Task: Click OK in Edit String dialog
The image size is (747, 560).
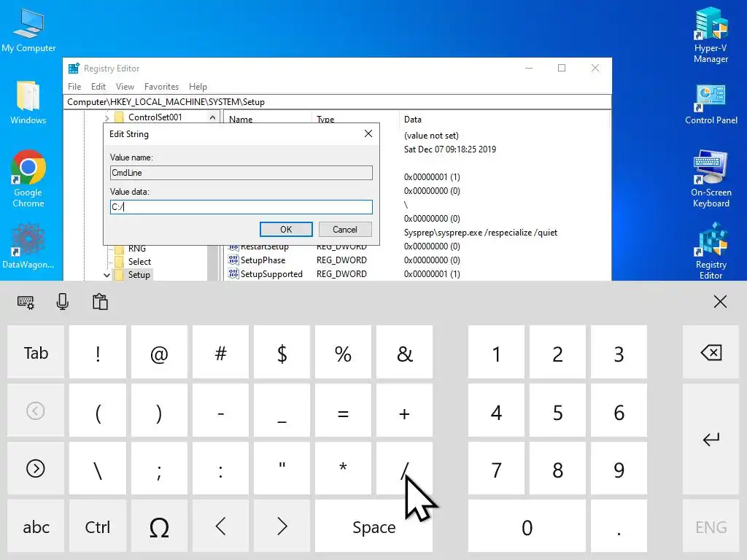Action: click(286, 229)
